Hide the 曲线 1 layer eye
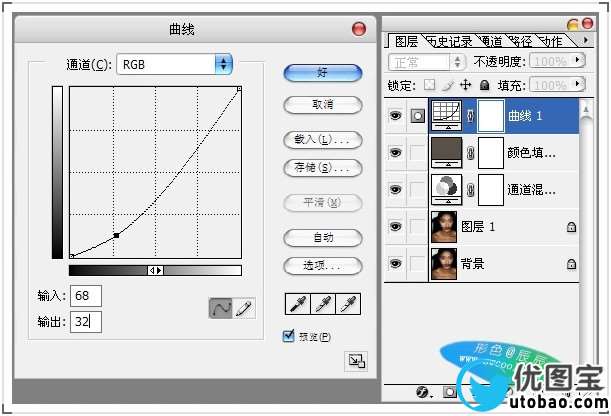This screenshot has width=611, height=416. coord(396,115)
